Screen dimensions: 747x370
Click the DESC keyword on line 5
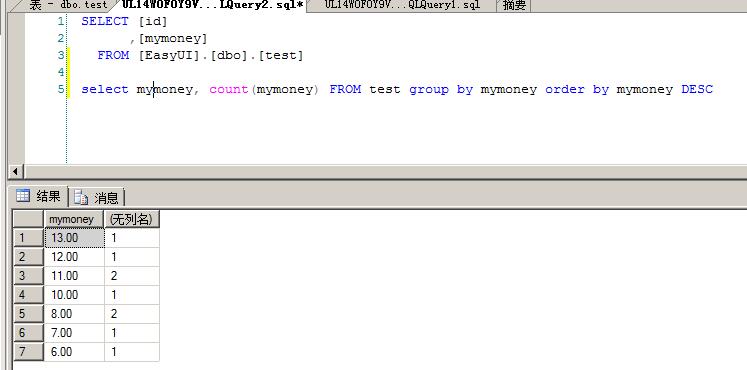pyautogui.click(x=697, y=90)
